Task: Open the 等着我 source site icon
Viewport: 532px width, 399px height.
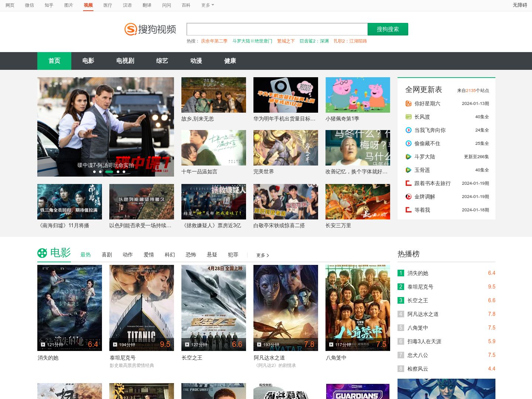Action: coord(409,210)
